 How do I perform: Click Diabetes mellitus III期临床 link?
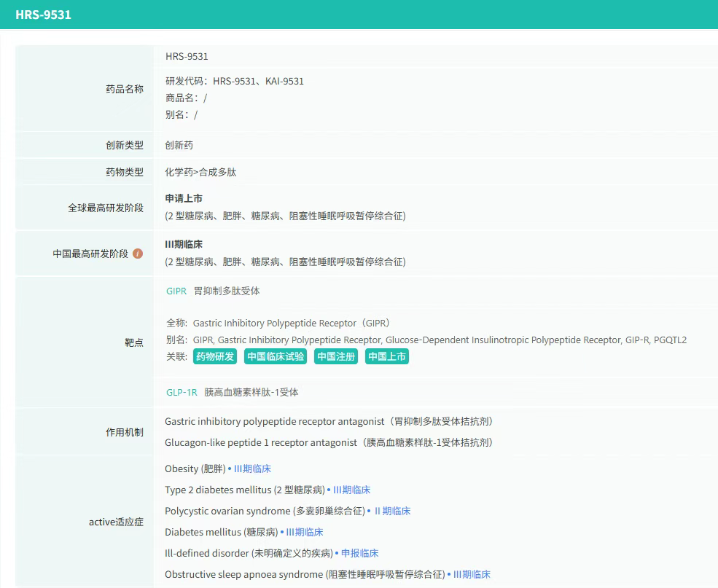[304, 532]
